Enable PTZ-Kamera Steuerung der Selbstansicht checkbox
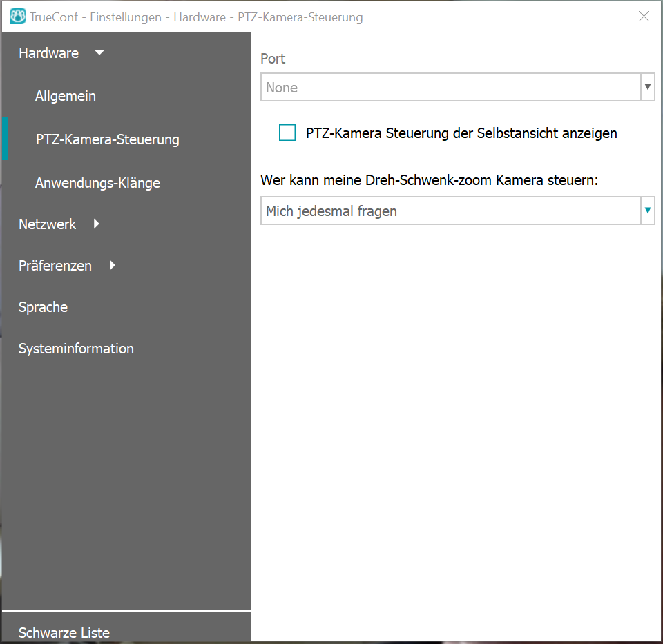Viewport: 663px width, 644px height. (287, 133)
